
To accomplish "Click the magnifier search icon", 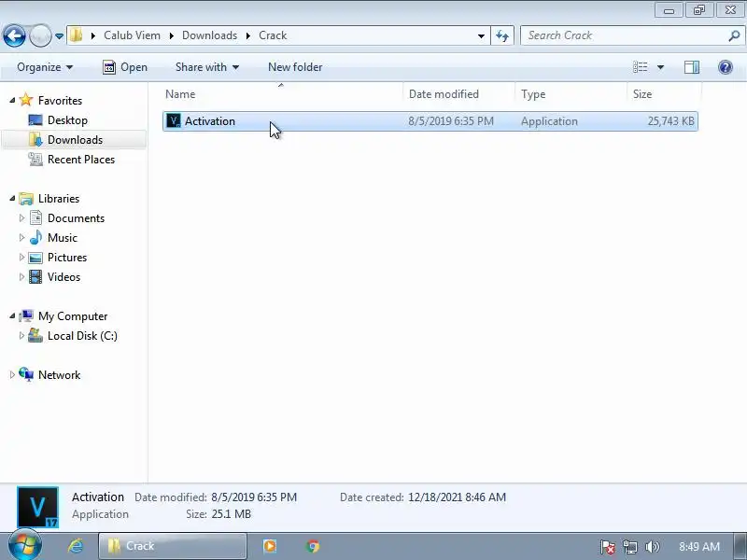I will click(734, 35).
